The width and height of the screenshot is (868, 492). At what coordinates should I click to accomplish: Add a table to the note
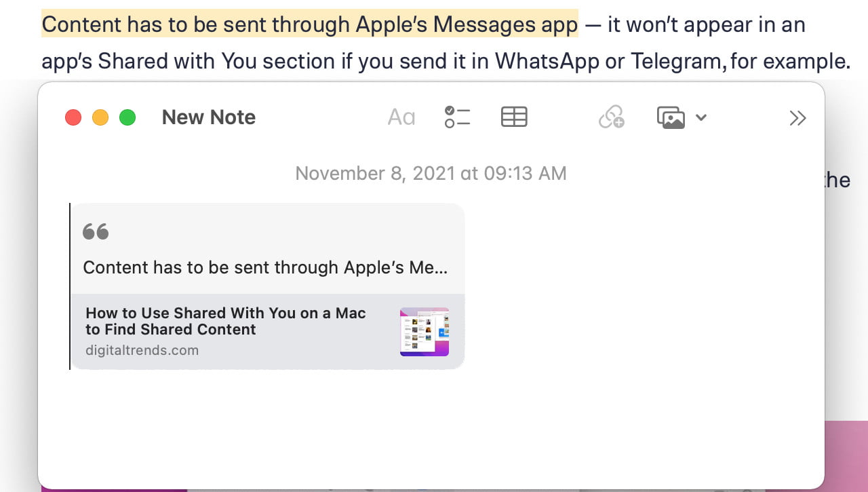pyautogui.click(x=514, y=117)
